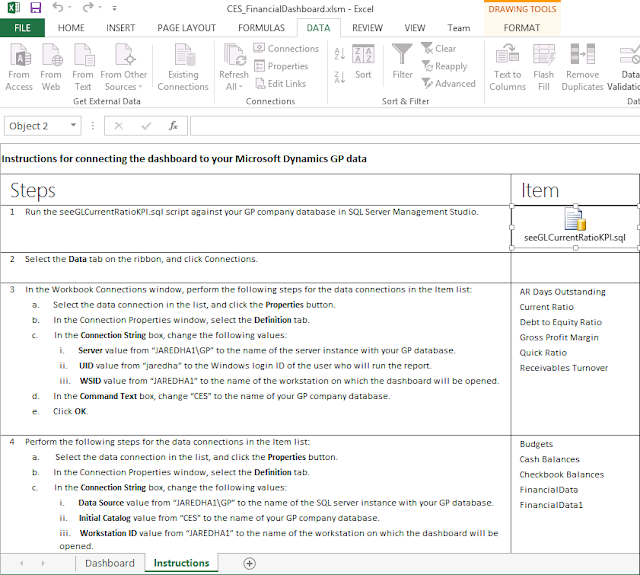
Task: Open the Name Box dropdown arrow
Action: tap(73, 125)
